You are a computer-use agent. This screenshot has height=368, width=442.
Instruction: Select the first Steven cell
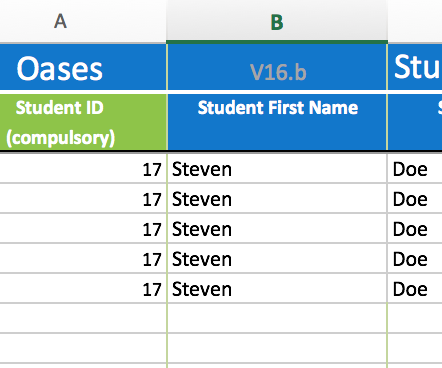point(277,168)
